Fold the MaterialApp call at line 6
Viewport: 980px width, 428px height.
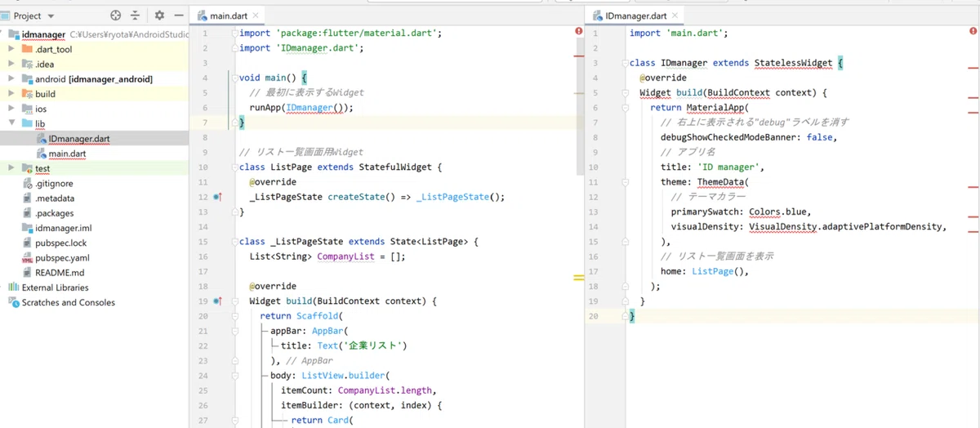pyautogui.click(x=625, y=108)
